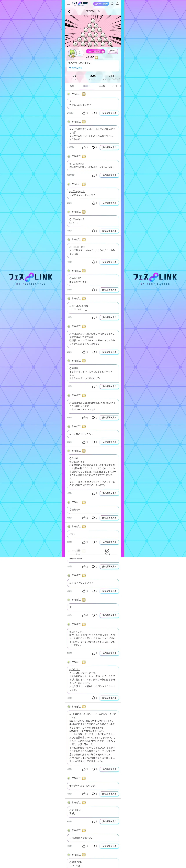Click the 困らせちゃいます comment text box
186x868 pixels.
coord(93,280)
